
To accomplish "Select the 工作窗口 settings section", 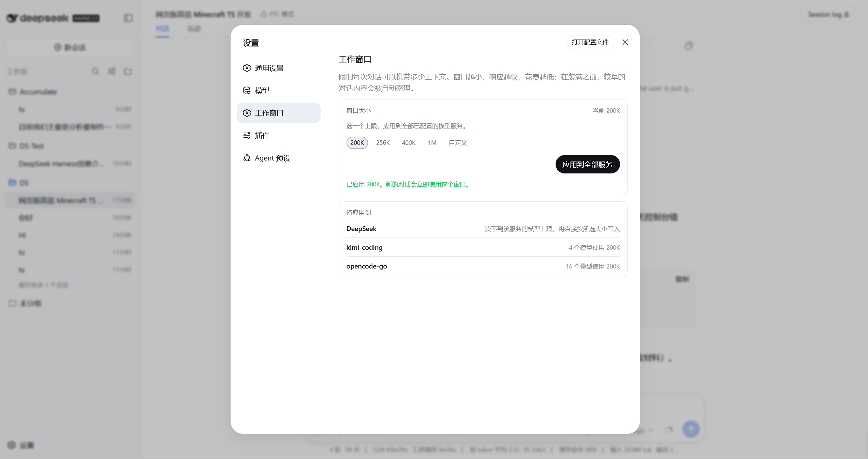I will [x=278, y=113].
